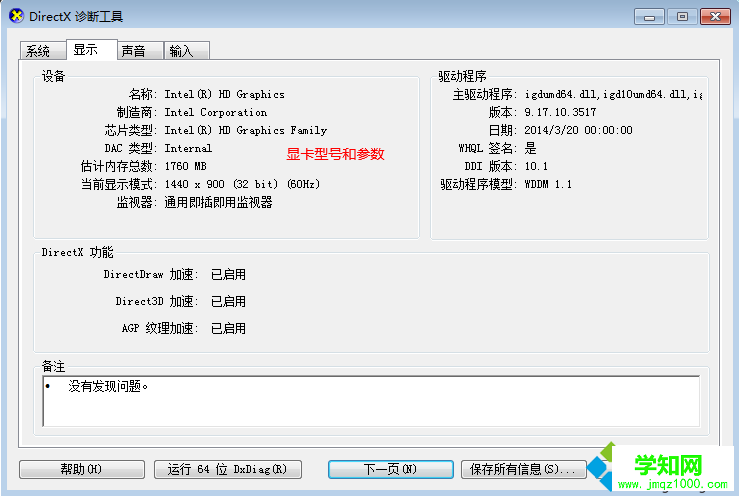This screenshot has width=739, height=496.
Task: Click memory value 1760 MB
Action: pos(185,166)
